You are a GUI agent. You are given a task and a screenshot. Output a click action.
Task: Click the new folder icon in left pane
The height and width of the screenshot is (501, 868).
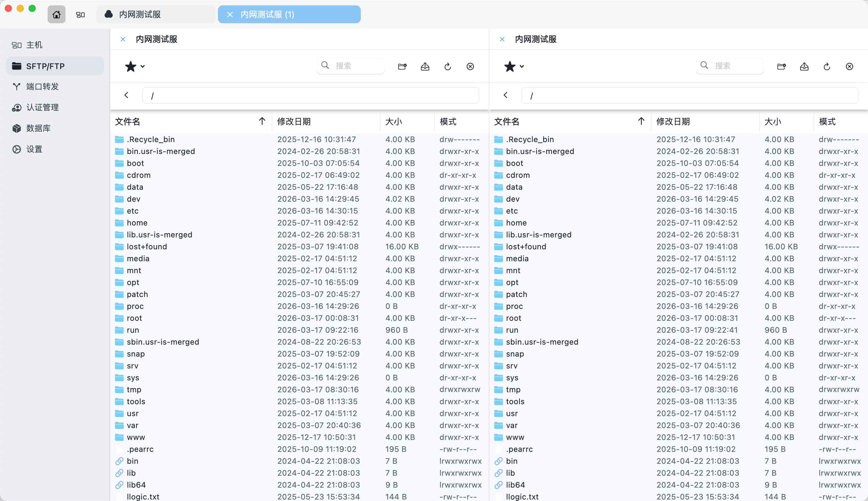[x=402, y=66]
